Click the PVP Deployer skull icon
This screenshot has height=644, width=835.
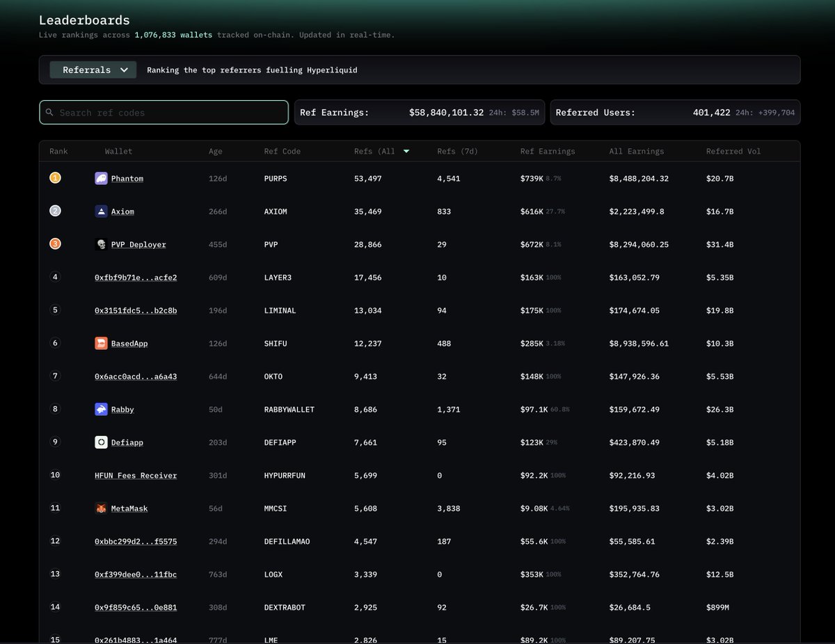101,244
